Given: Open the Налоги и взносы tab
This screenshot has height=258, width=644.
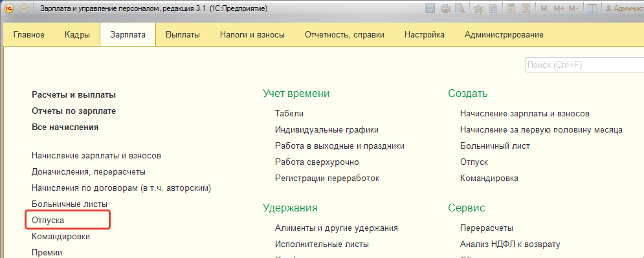Looking at the screenshot, I should (252, 35).
